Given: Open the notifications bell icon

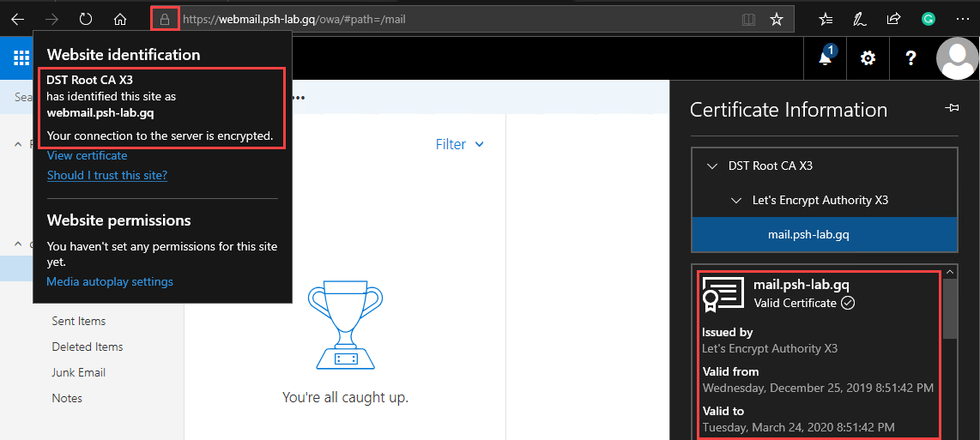Looking at the screenshot, I should [x=826, y=57].
